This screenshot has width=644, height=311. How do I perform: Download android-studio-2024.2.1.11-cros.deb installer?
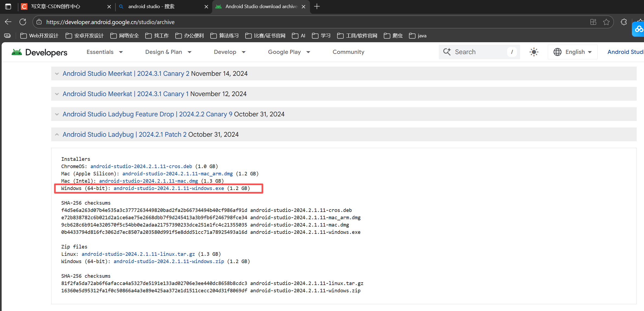141,166
